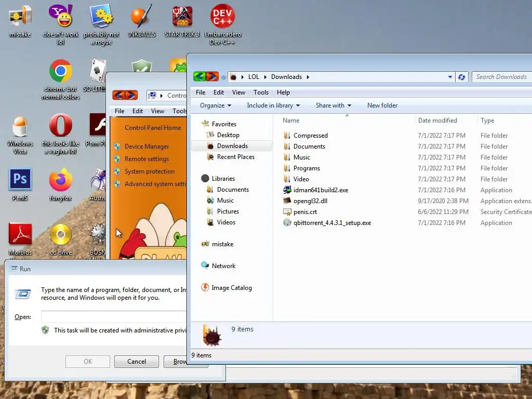Click the arrow after Downloads in the address bar
Screen dimensions: 532x399
pyautogui.click(x=308, y=77)
